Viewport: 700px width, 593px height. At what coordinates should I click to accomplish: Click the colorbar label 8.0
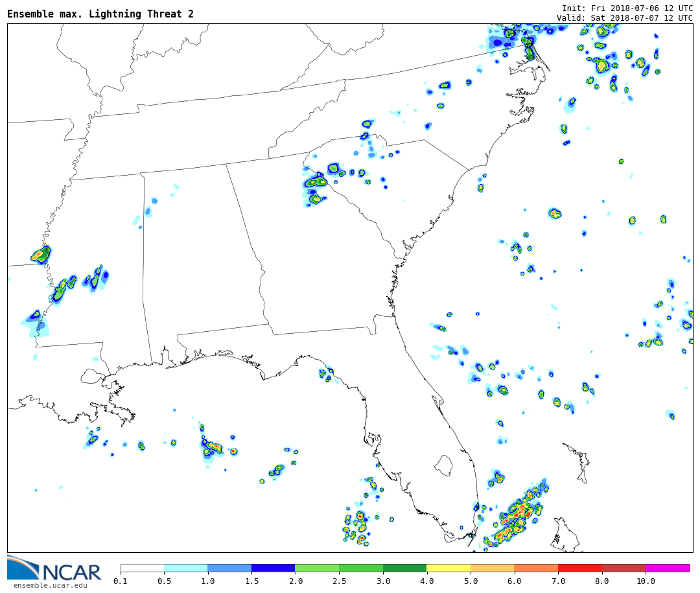coord(601,581)
